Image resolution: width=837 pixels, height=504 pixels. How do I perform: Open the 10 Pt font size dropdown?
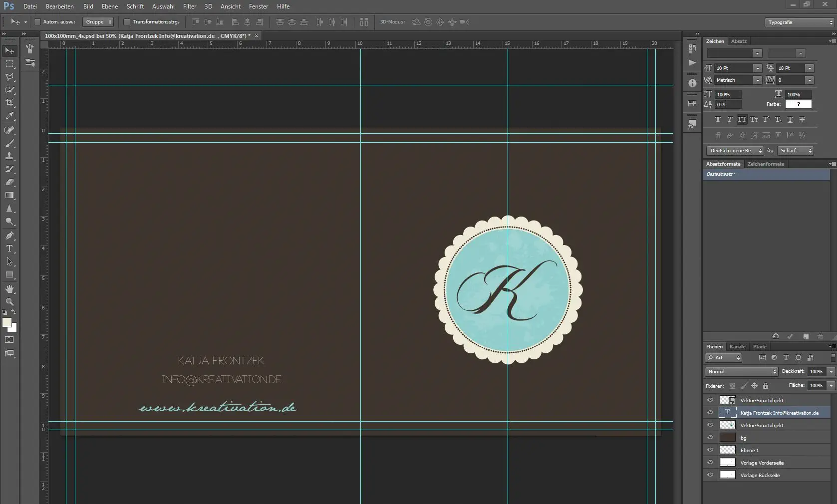[757, 68]
